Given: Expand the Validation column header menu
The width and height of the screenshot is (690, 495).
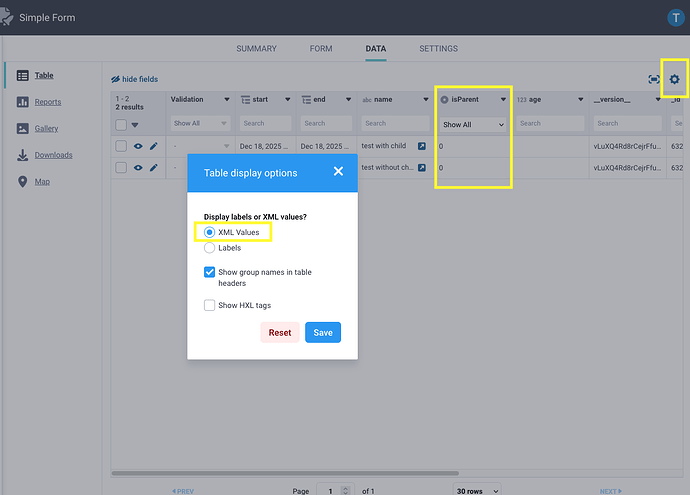Looking at the screenshot, I should pos(226,100).
